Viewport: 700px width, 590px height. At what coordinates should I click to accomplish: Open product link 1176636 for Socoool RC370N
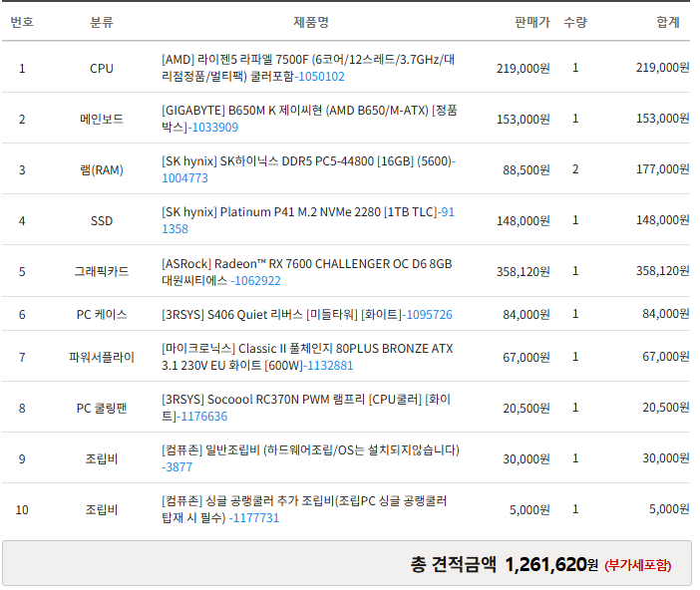(x=203, y=417)
